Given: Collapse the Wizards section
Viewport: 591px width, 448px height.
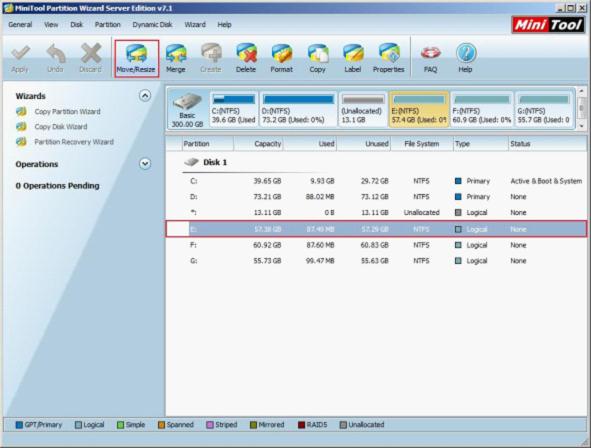Looking at the screenshot, I should tap(145, 96).
